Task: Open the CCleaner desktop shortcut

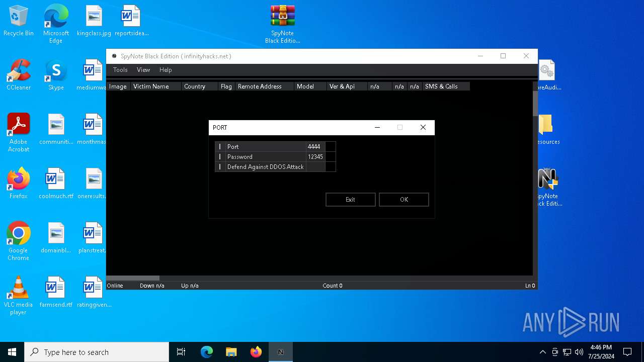Action: click(x=19, y=75)
